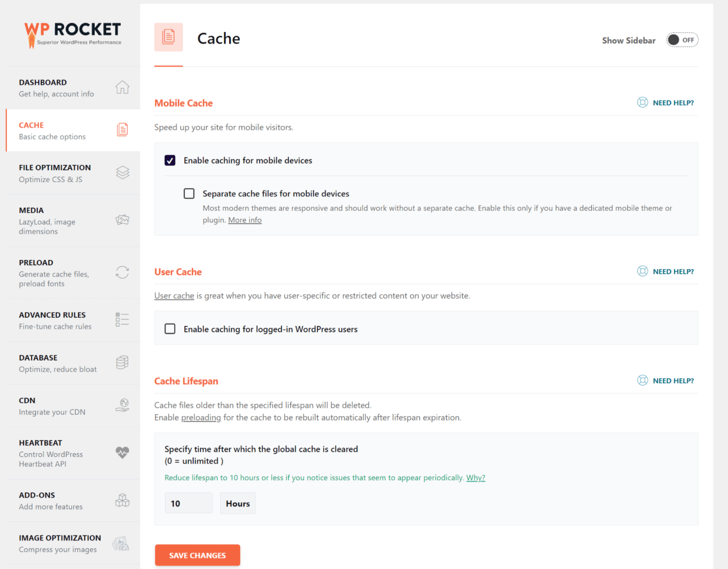This screenshot has width=728, height=569.
Task: Go to Heartbeat settings
Action: click(x=73, y=453)
